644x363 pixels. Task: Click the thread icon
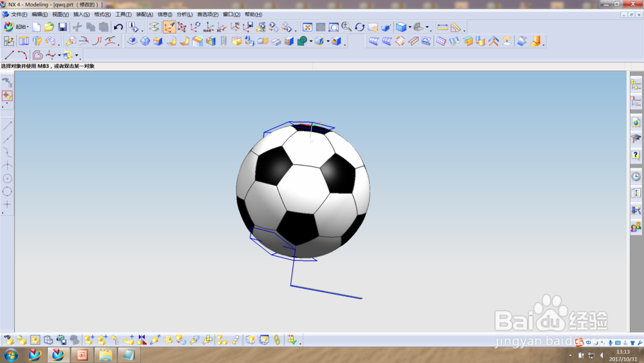[223, 41]
